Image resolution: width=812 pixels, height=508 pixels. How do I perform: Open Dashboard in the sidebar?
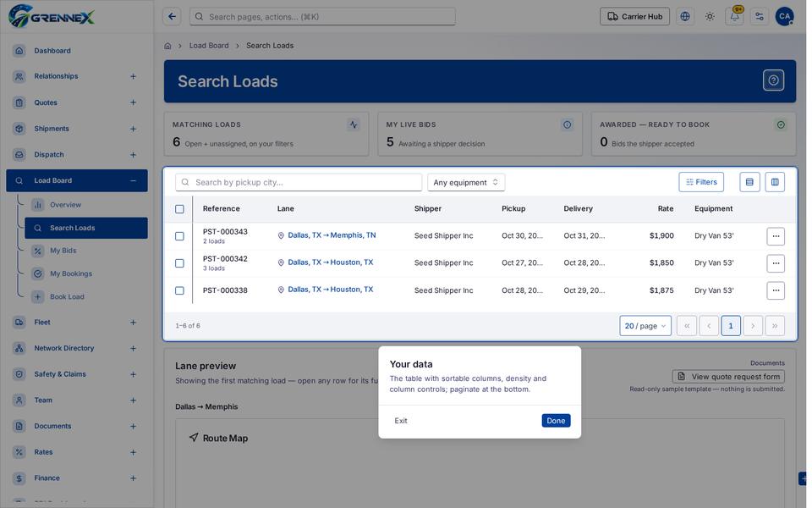[77, 50]
